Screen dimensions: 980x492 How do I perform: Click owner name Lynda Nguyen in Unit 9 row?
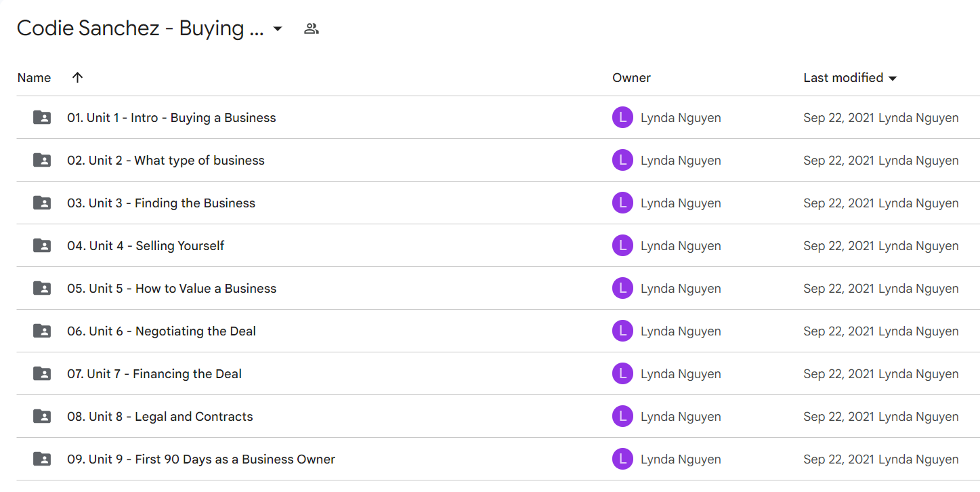681,459
